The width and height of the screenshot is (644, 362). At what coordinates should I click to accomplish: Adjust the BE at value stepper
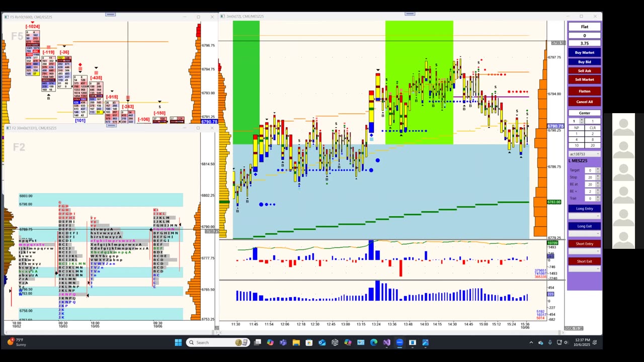[x=598, y=184]
